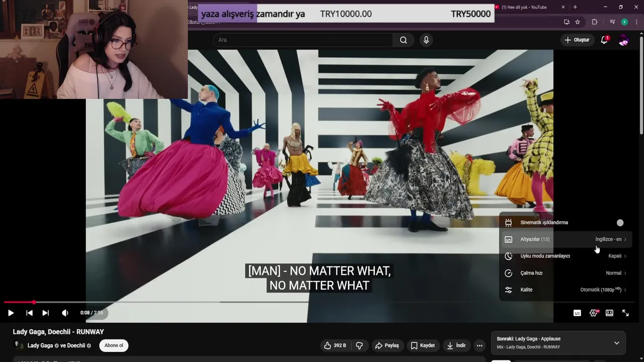Switch to theater mode view

[609, 313]
